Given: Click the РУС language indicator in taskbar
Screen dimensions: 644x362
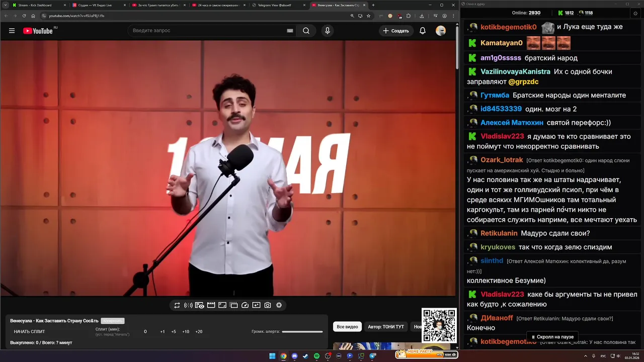Looking at the screenshot, I should [x=603, y=356].
